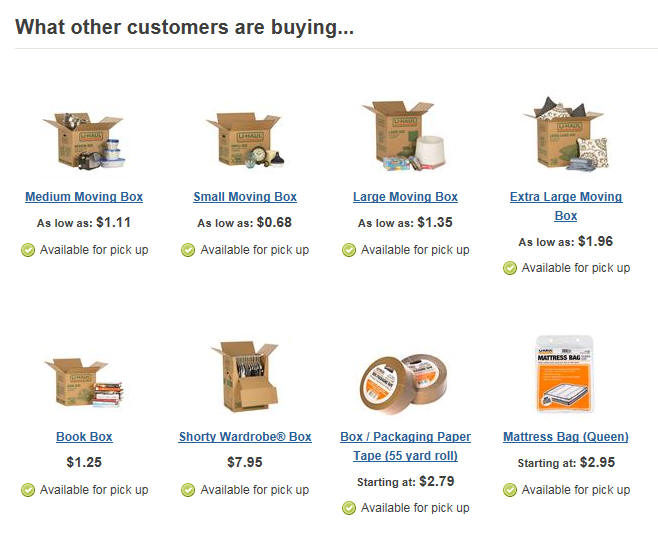Open the Book Box link
The image size is (658, 533).
pyautogui.click(x=84, y=437)
